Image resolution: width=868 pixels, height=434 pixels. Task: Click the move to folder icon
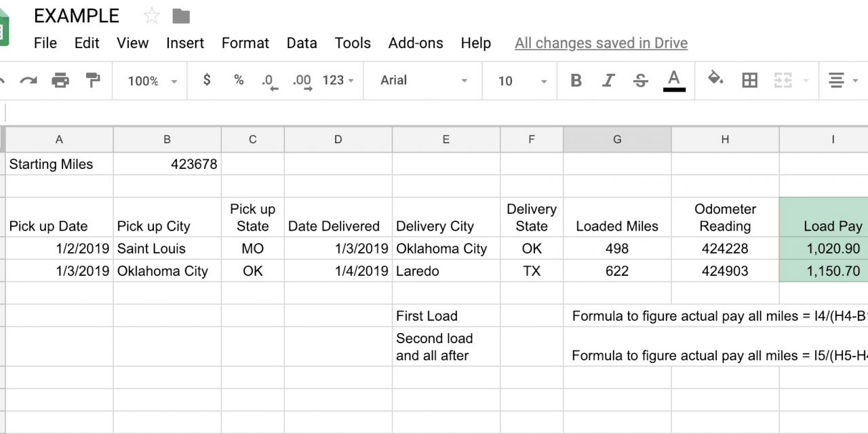(181, 16)
